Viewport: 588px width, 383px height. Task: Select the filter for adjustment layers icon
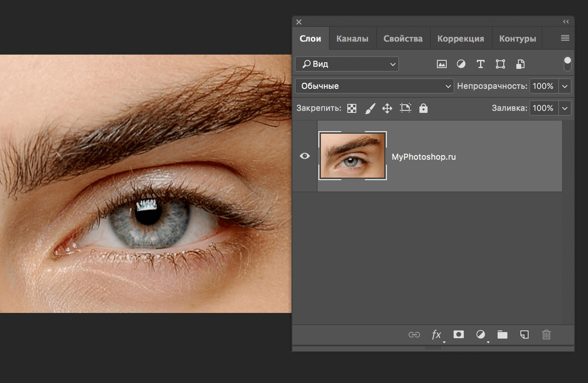point(461,64)
